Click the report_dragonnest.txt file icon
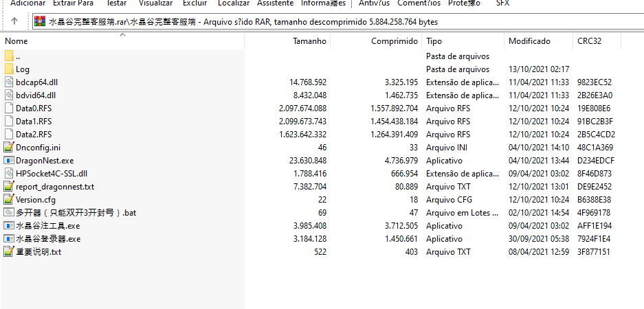The image size is (644, 309). click(9, 186)
